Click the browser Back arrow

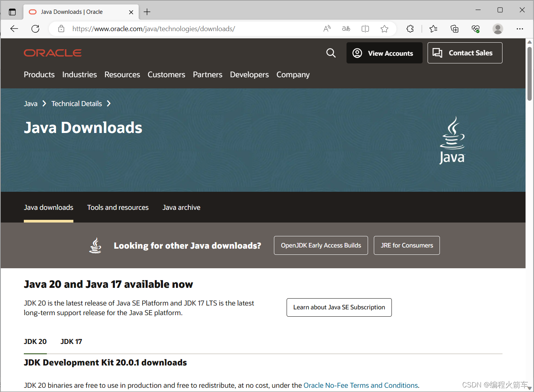14,29
